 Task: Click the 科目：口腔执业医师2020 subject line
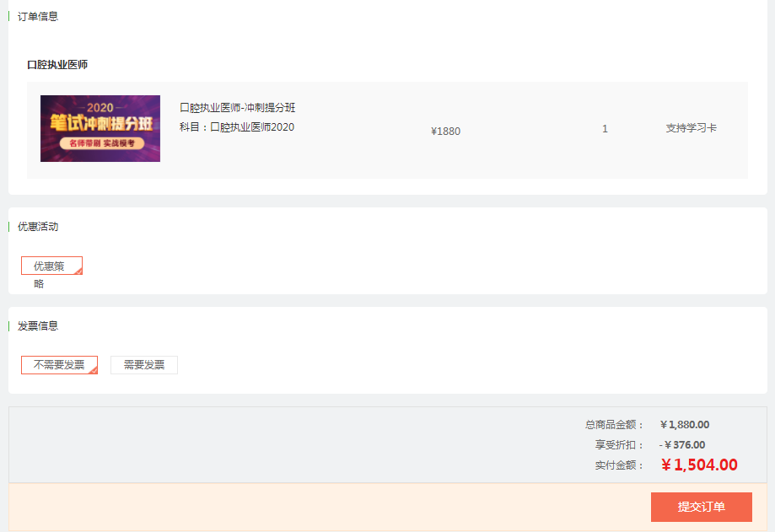[x=237, y=127]
